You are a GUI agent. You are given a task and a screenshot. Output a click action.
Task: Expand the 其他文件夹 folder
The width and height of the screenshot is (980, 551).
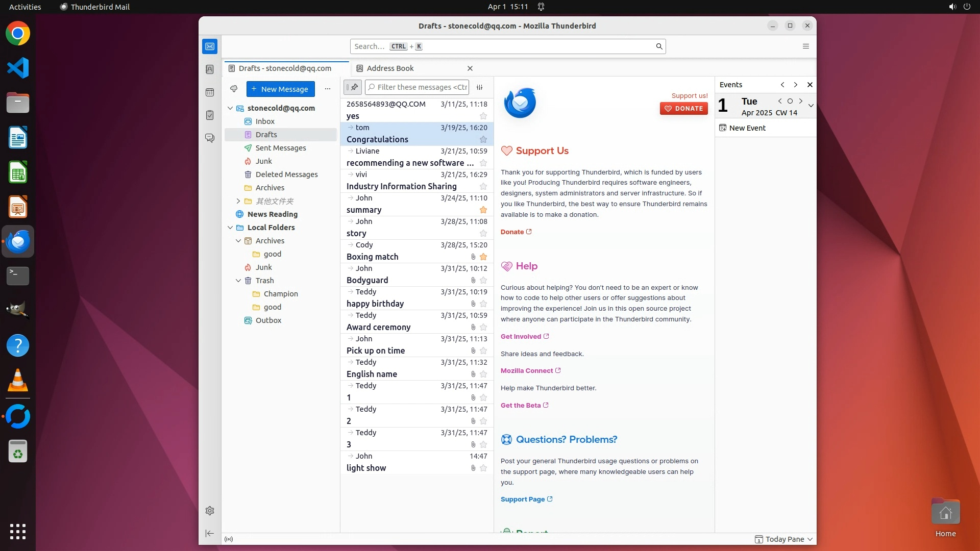[238, 201]
